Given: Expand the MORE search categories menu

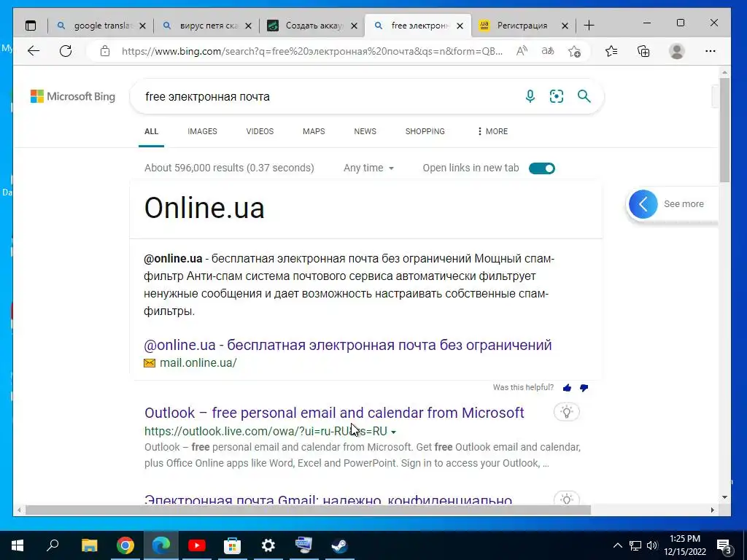Looking at the screenshot, I should (x=492, y=131).
